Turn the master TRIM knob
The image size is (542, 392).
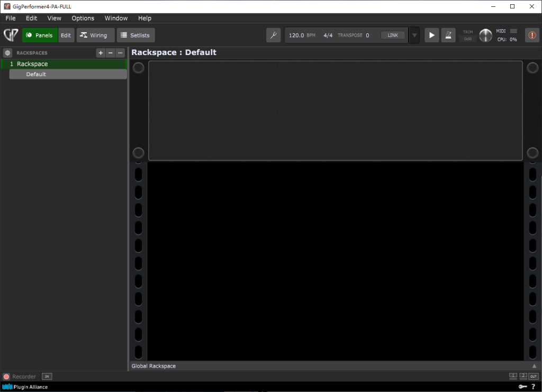(486, 35)
